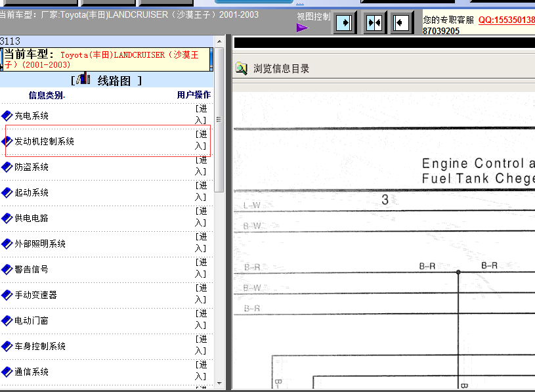Enter the 警告信号 category via [进入]
Viewport: 535px width, 392px height.
point(201,268)
